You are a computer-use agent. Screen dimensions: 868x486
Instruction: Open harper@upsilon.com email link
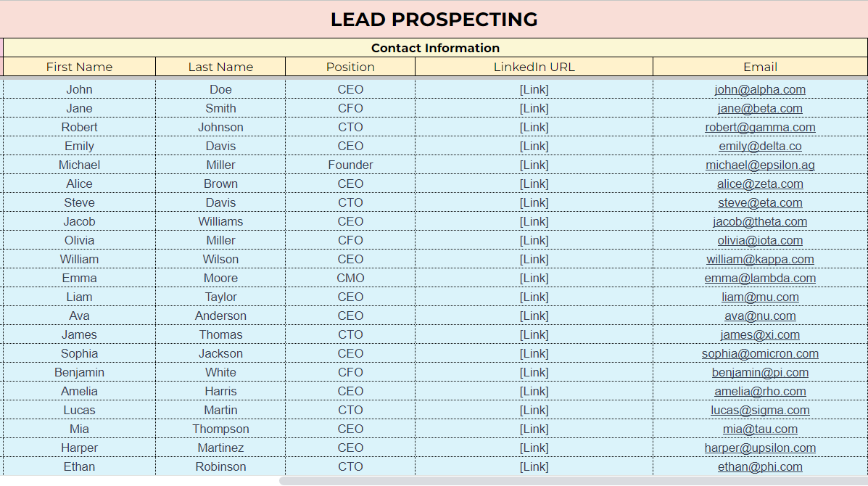pyautogui.click(x=760, y=448)
